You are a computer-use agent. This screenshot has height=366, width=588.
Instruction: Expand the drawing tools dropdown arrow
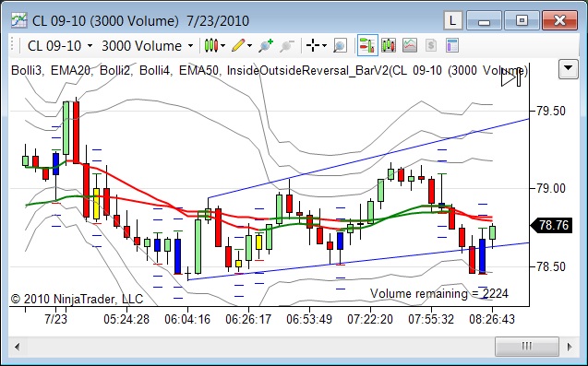[249, 46]
